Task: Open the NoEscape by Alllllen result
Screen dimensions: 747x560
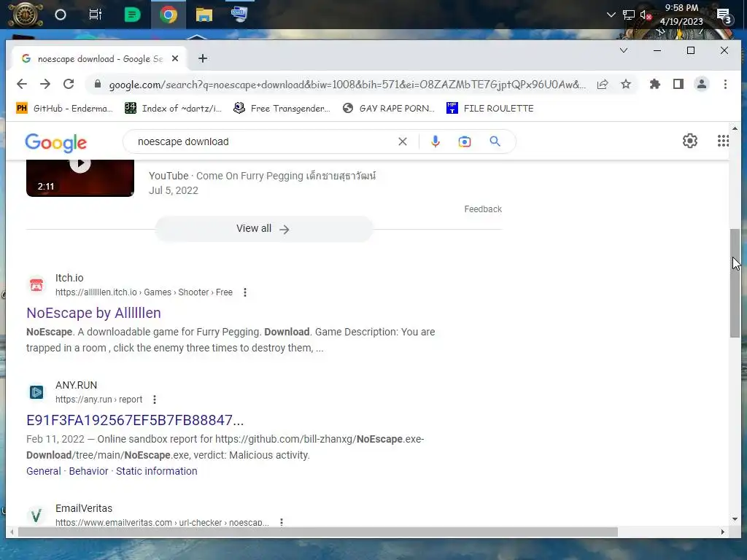Action: (x=93, y=313)
